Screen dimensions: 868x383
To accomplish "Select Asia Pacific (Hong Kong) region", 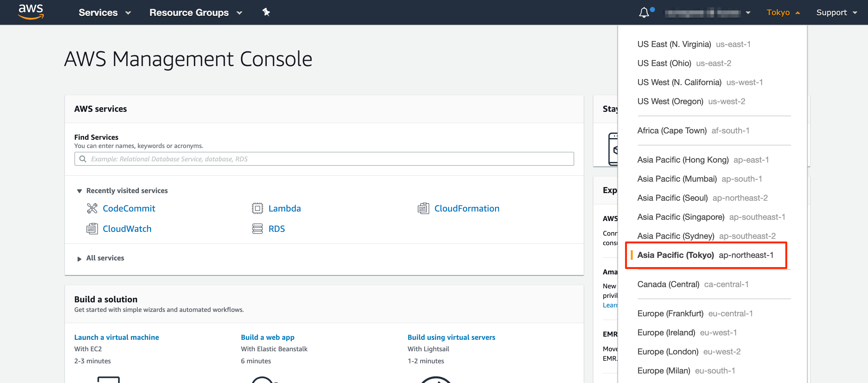I will click(703, 159).
